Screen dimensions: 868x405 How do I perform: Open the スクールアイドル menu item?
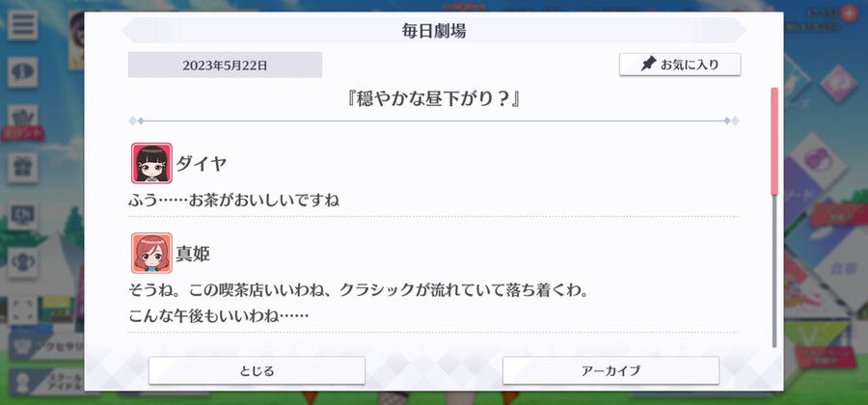47,382
